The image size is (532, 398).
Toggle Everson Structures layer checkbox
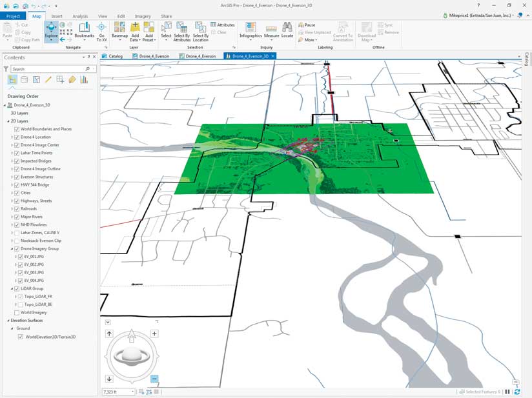click(x=17, y=177)
